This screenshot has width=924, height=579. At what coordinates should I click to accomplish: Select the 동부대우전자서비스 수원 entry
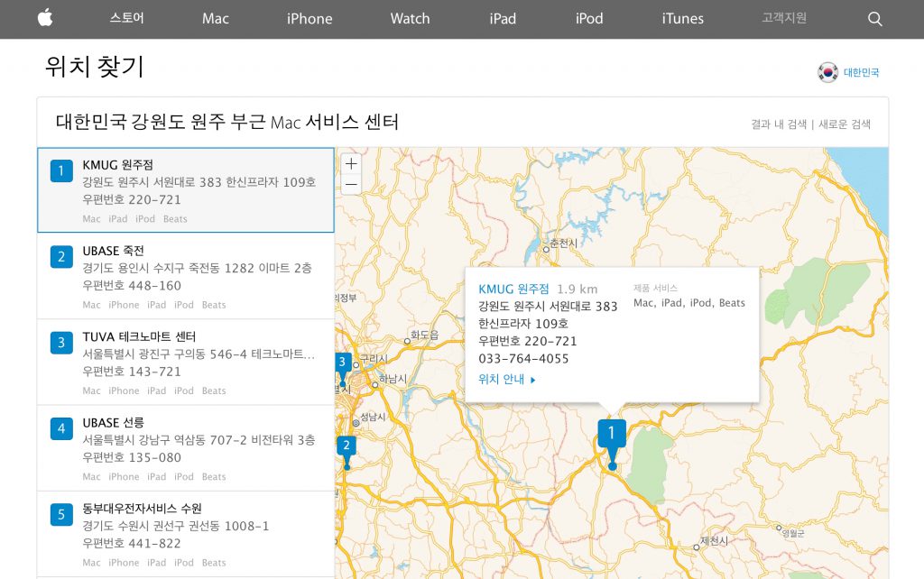(x=185, y=534)
